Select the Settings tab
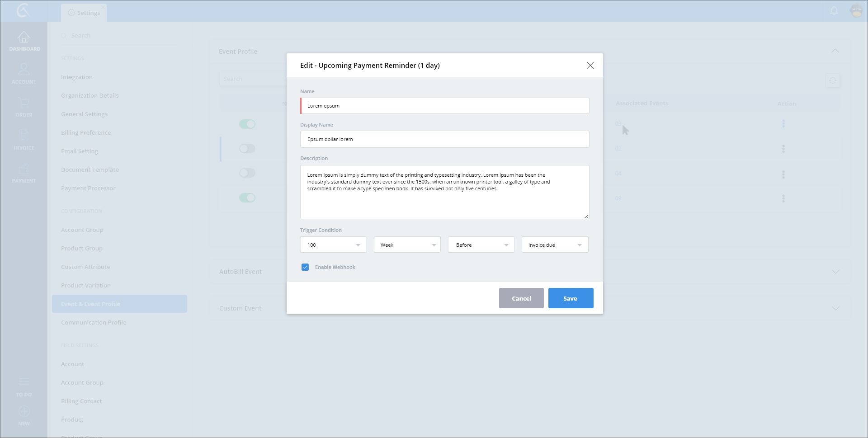 pos(84,13)
